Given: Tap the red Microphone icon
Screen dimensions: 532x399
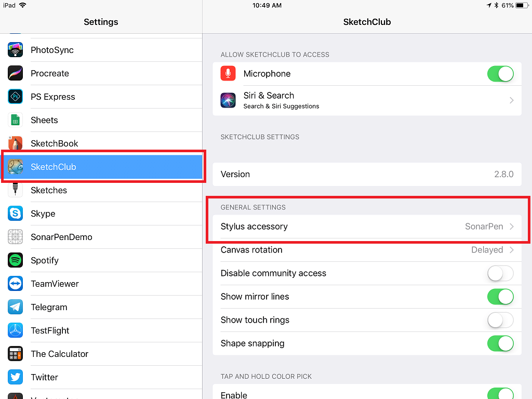Looking at the screenshot, I should coord(228,74).
